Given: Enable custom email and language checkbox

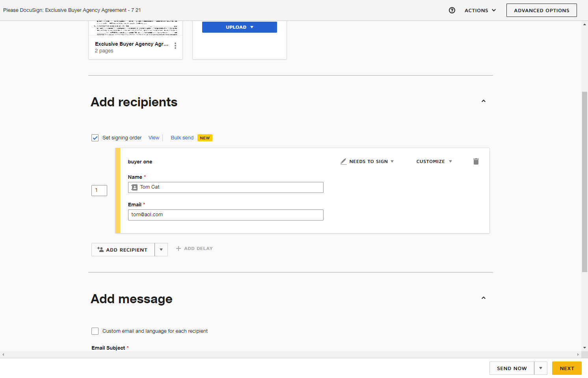Looking at the screenshot, I should click(95, 331).
